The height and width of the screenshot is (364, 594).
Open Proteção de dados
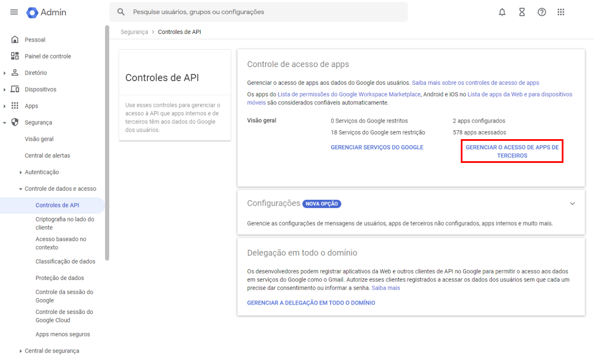[x=60, y=278]
